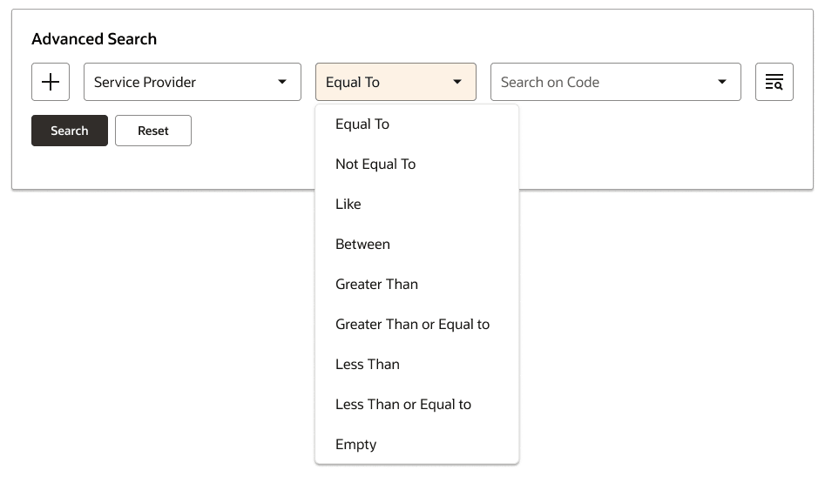
Task: Select Greater Than or Equal to
Action: [x=412, y=324]
